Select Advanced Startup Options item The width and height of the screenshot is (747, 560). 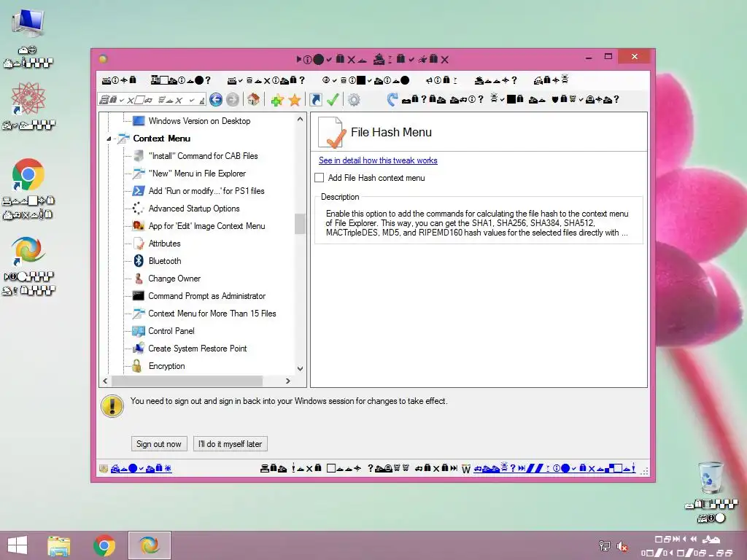tap(194, 209)
